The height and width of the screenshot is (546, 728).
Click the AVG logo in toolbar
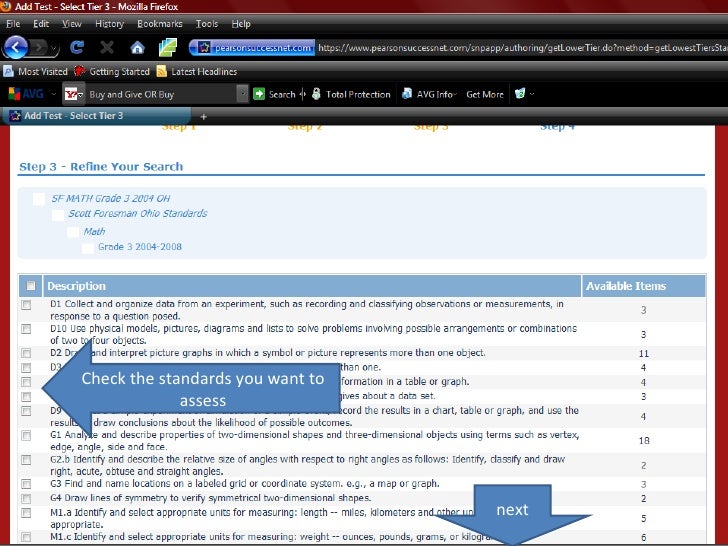tap(26, 94)
